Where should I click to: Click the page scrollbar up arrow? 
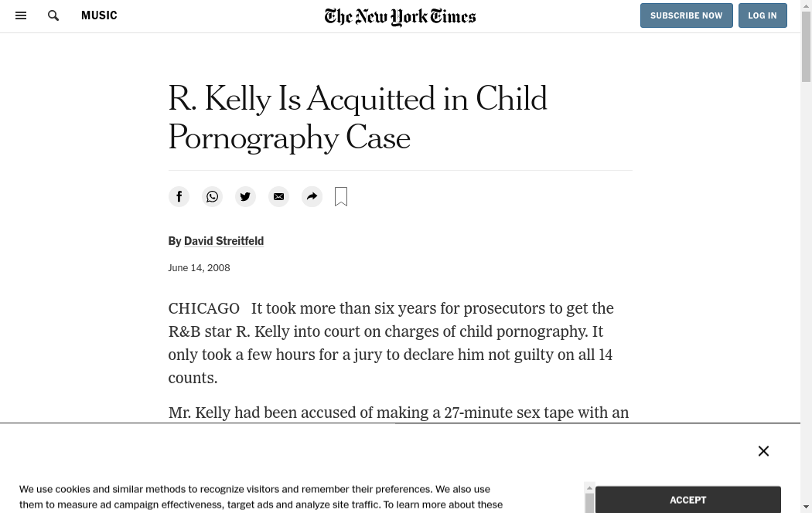[806, 5]
